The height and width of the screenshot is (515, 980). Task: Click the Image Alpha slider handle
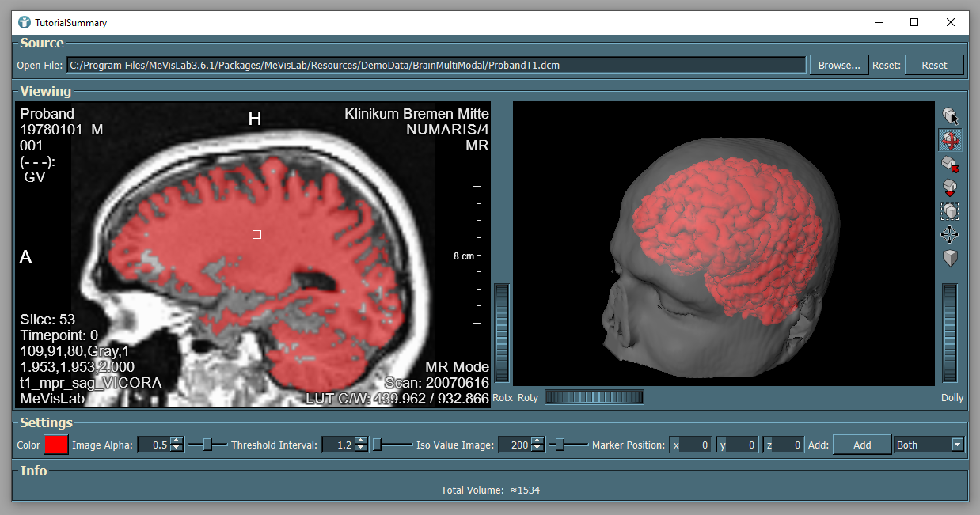pyautogui.click(x=207, y=445)
